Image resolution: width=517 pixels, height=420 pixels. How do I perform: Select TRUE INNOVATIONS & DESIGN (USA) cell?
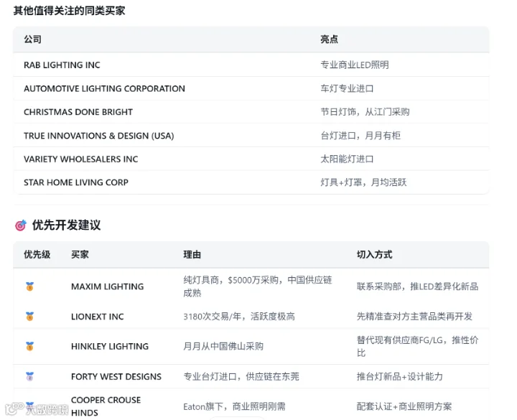[x=99, y=136]
